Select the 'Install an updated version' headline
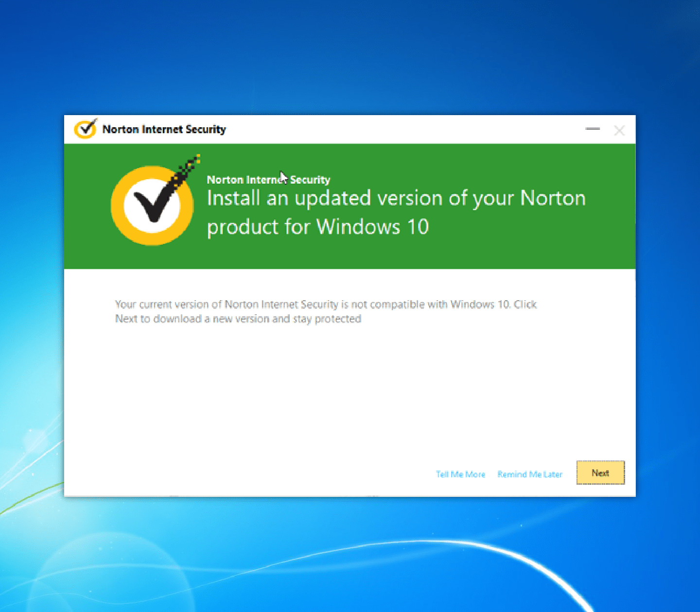 point(396,212)
